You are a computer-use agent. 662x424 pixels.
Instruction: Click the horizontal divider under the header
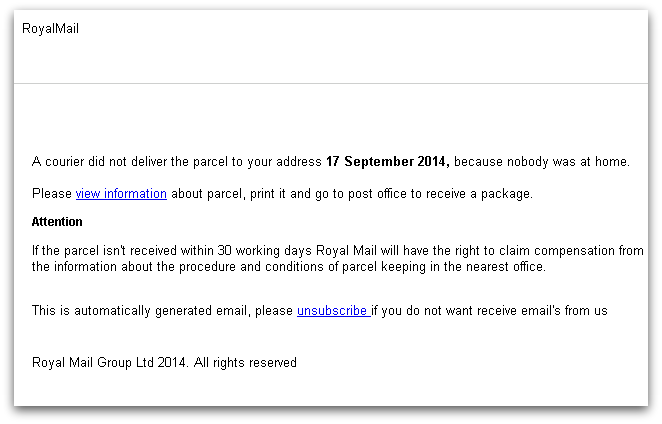click(x=331, y=84)
